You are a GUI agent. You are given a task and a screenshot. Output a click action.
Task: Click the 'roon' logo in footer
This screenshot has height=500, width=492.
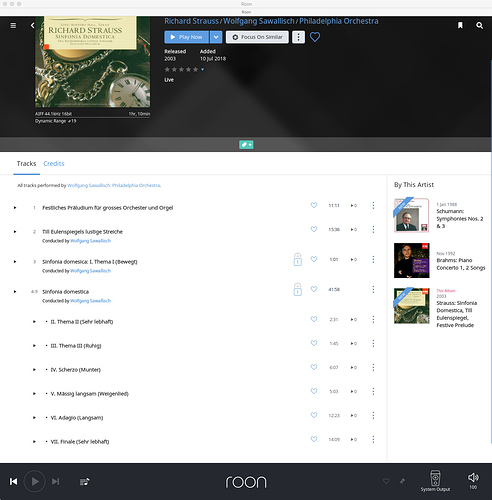[x=246, y=482]
